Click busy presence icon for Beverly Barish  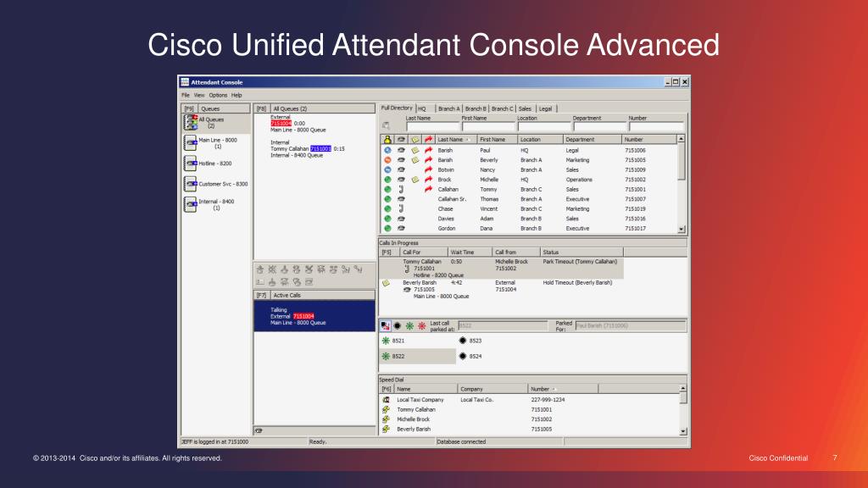click(387, 160)
